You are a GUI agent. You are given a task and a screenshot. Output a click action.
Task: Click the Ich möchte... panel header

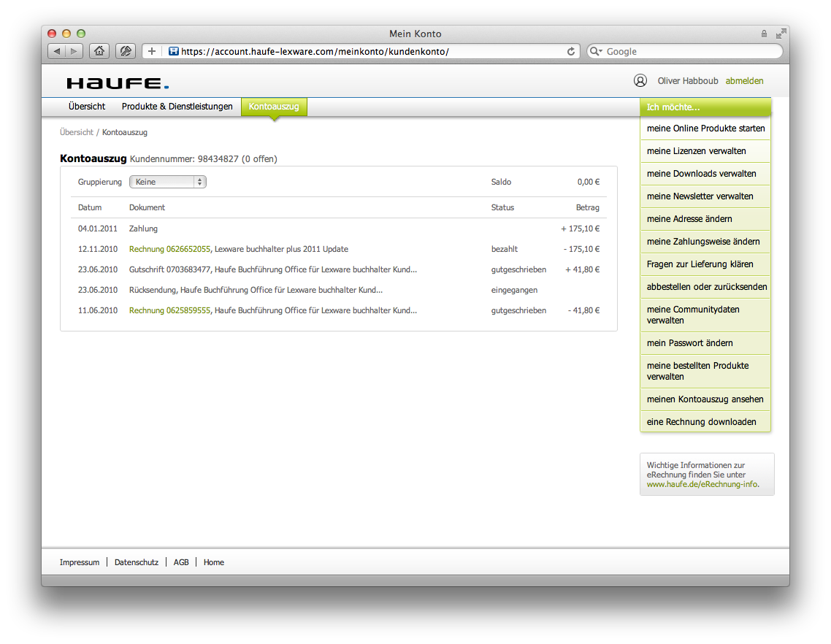705,107
